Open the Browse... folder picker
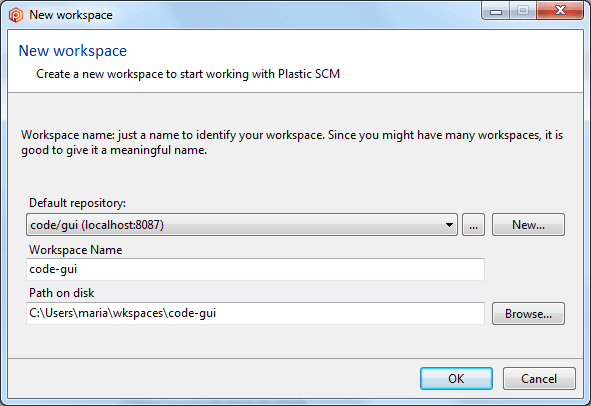 (528, 313)
